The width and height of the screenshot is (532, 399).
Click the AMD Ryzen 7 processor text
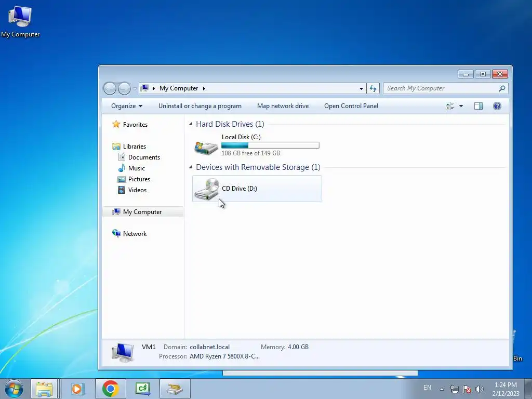coord(224,356)
